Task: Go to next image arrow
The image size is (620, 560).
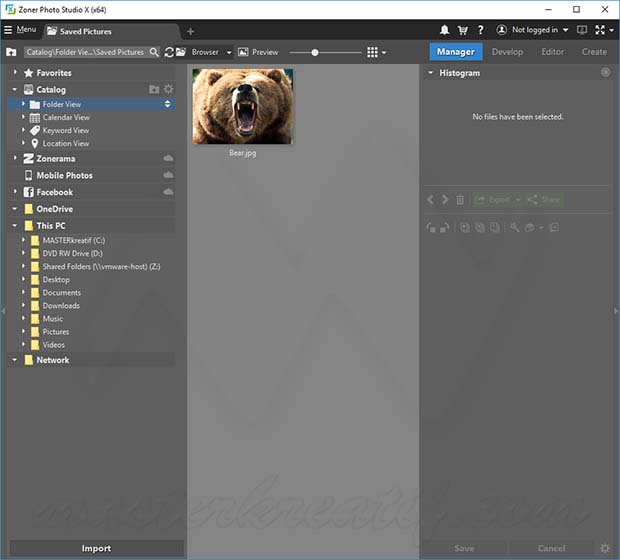Action: point(445,200)
